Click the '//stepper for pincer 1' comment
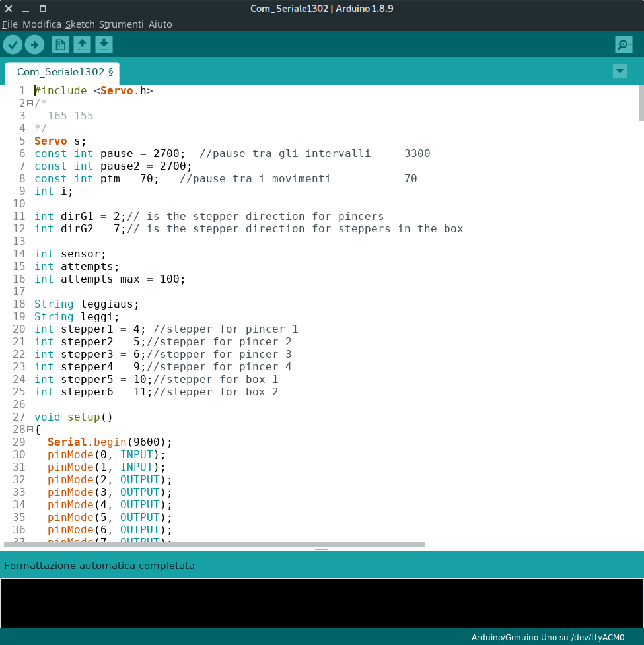 (x=225, y=329)
